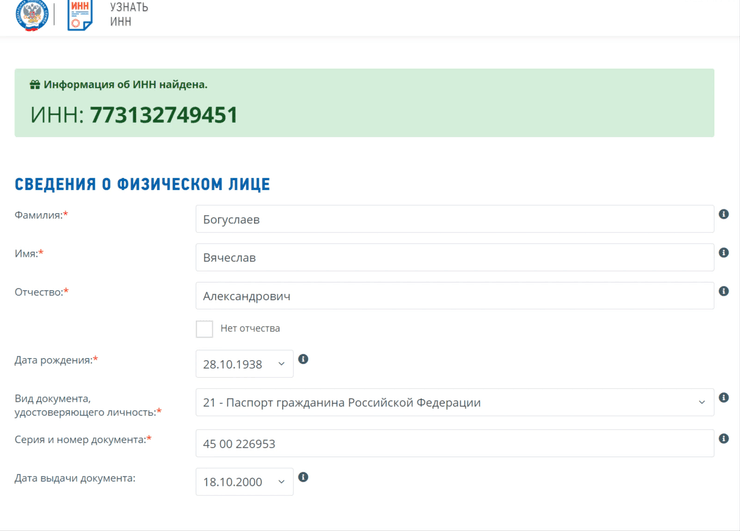Click the Фамилия field label
Image resolution: width=740 pixels, height=531 pixels.
[x=41, y=215]
